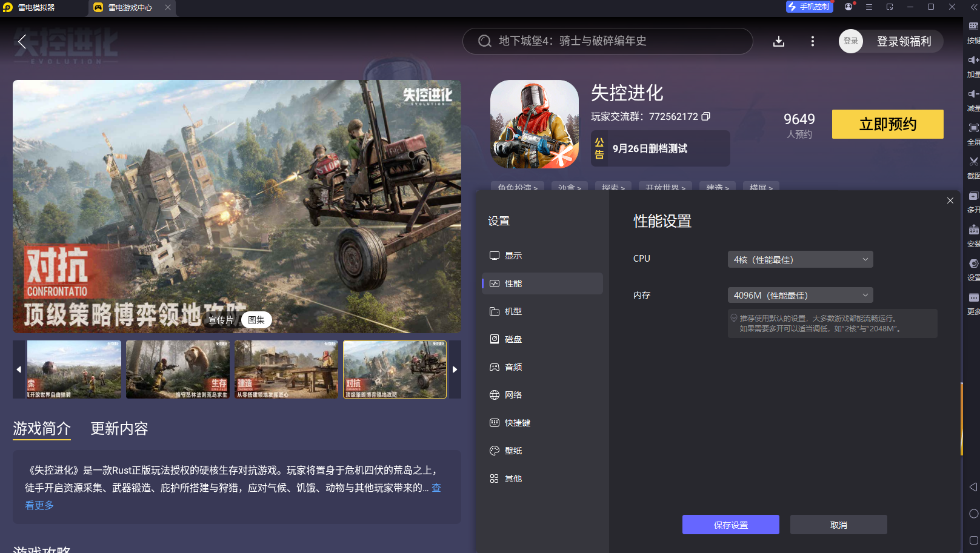Select the 对抗 confrontation thumbnail

tap(395, 369)
